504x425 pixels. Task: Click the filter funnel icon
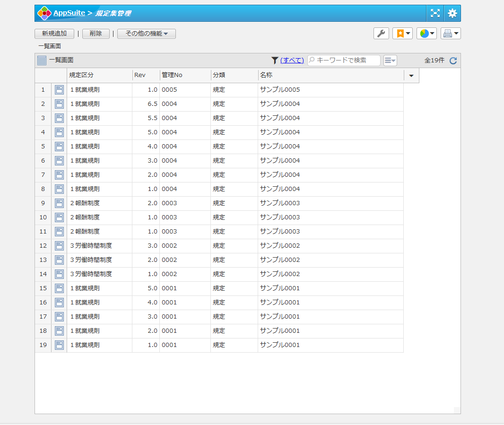[x=275, y=61]
